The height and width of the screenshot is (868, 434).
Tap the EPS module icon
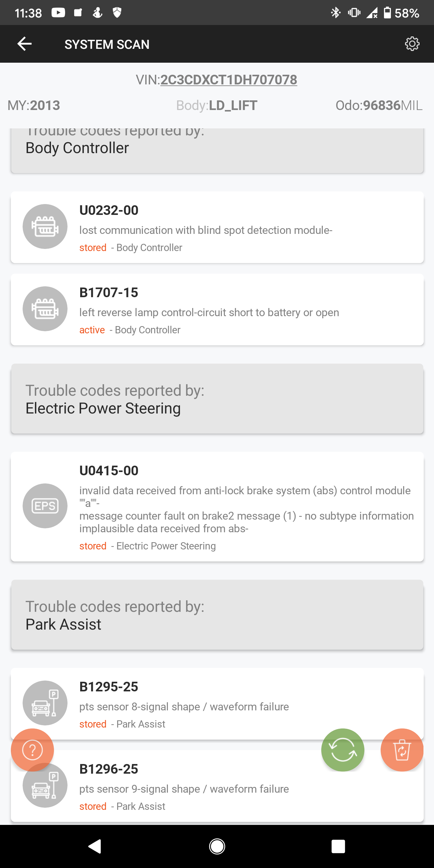point(45,505)
